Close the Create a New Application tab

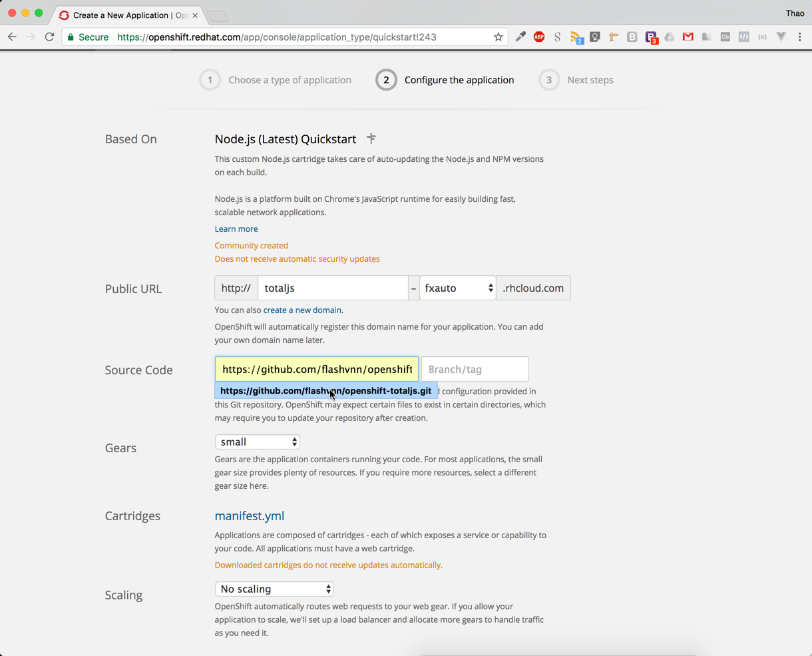(x=195, y=15)
